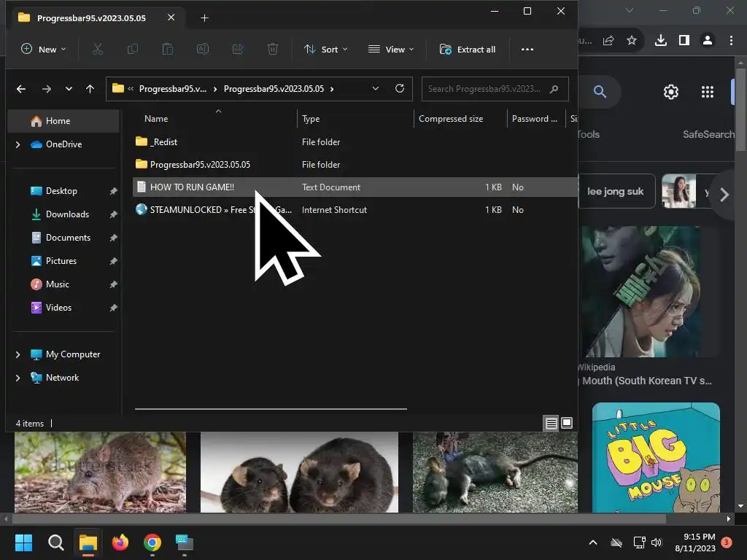Switch to details view layout icon
Image resolution: width=747 pixels, height=560 pixels.
(551, 423)
